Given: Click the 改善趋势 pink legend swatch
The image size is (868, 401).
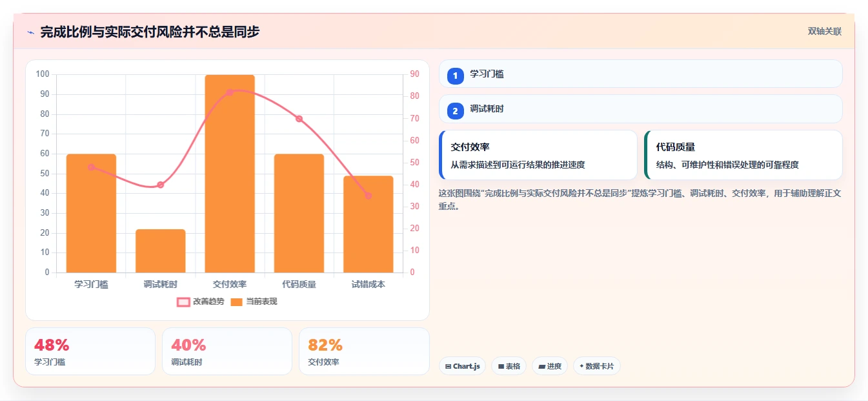Looking at the screenshot, I should [x=183, y=302].
